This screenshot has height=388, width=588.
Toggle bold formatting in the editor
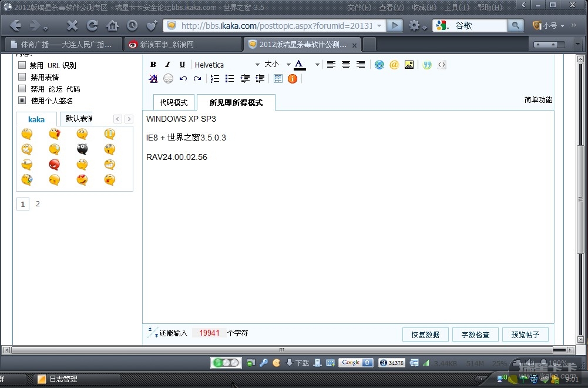point(153,65)
